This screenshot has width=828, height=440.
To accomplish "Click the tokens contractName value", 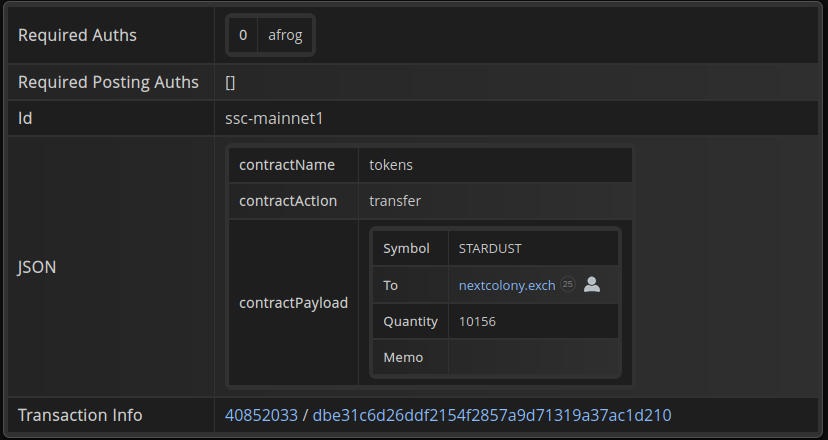I will pyautogui.click(x=391, y=165).
